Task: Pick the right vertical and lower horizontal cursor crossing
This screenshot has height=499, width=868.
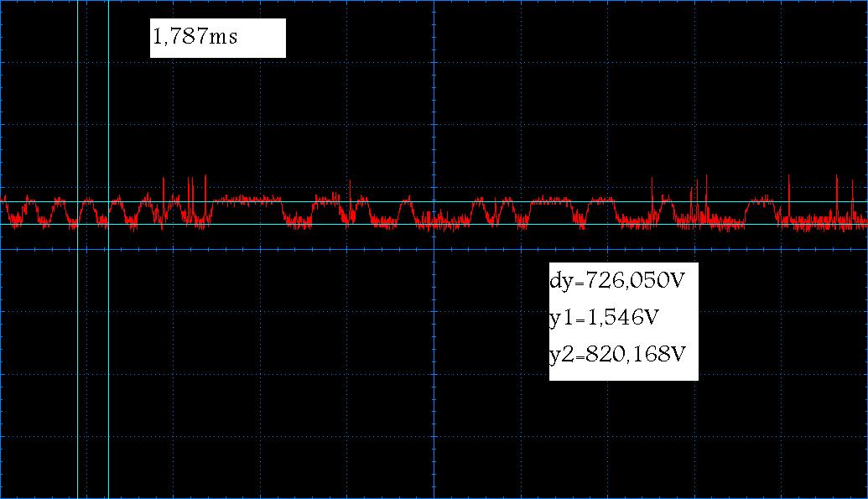Action: tap(108, 225)
